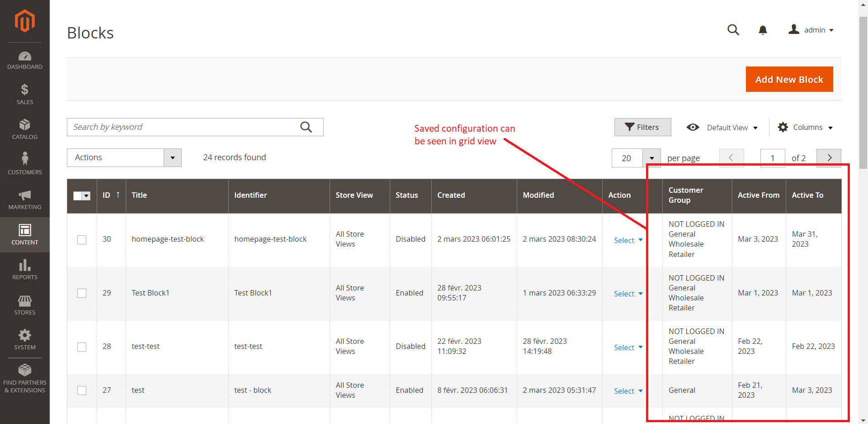Select the Sales section in the sidebar
This screenshot has height=424, width=868.
tap(25, 94)
